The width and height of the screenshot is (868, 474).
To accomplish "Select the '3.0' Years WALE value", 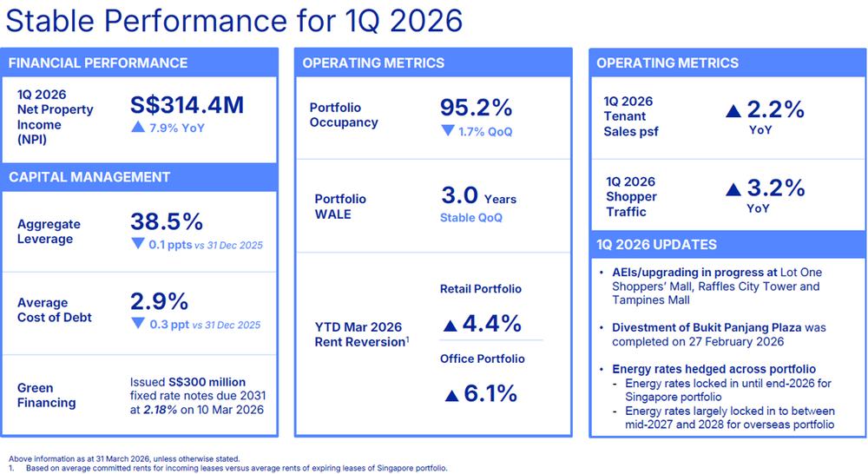I will (459, 195).
